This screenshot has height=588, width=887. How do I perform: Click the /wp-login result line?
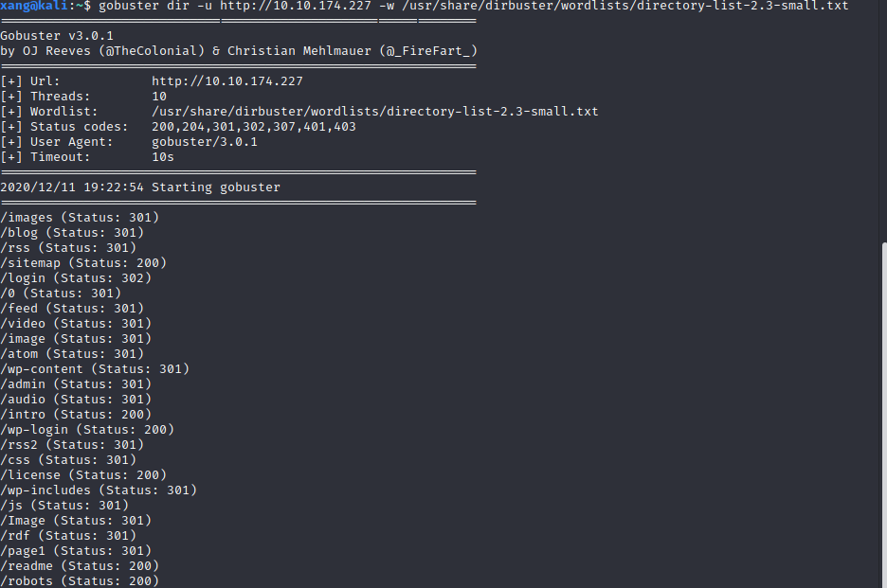coord(87,430)
